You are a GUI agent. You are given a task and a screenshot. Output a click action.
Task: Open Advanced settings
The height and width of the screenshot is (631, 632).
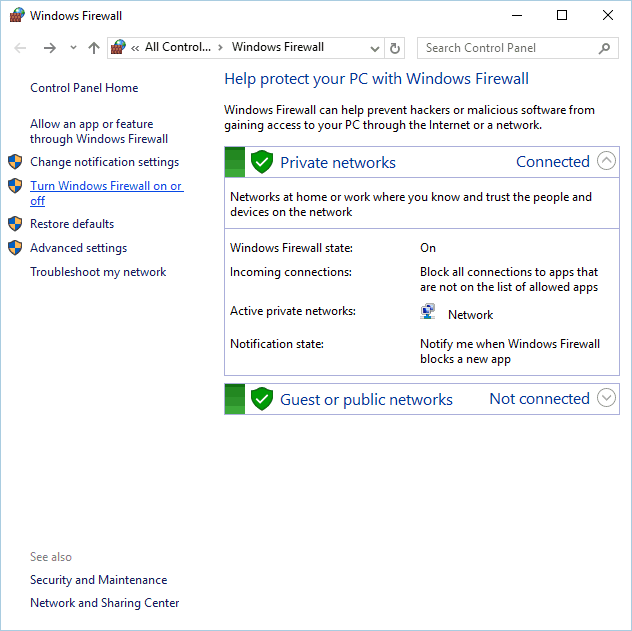click(79, 248)
